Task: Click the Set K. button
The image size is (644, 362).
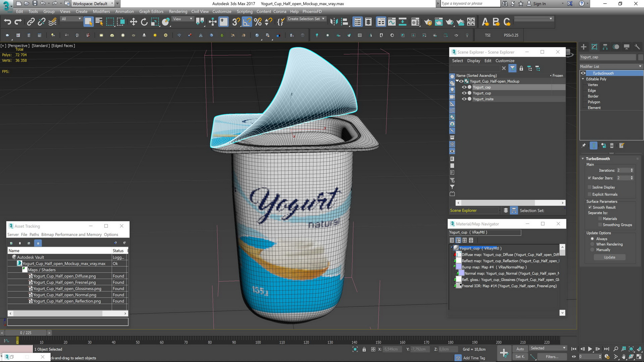Action: (x=520, y=357)
